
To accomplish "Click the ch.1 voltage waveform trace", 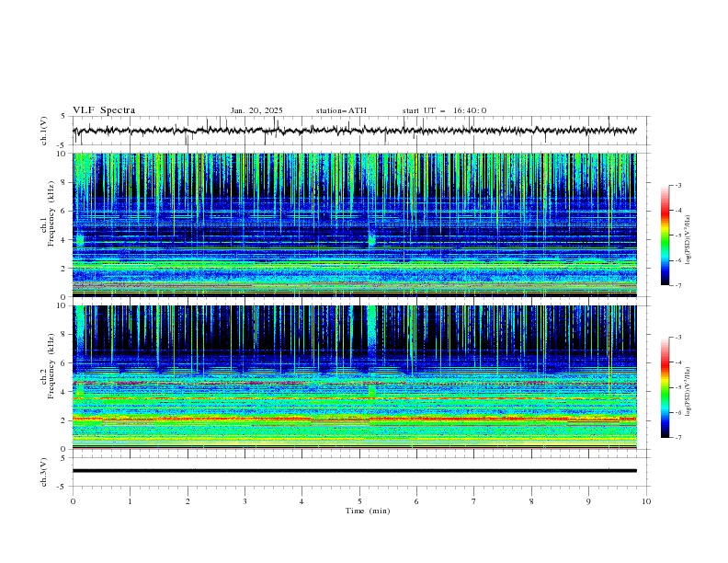I will click(354, 131).
